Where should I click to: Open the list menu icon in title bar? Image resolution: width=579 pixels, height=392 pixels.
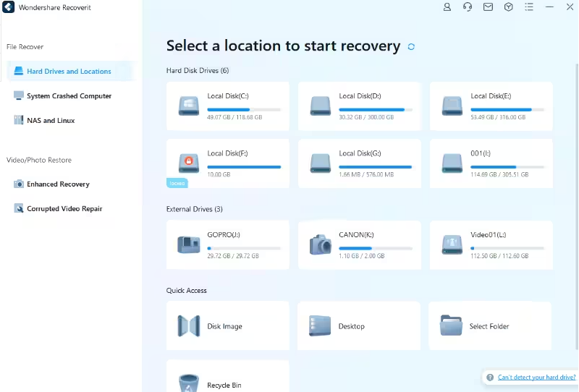point(529,7)
